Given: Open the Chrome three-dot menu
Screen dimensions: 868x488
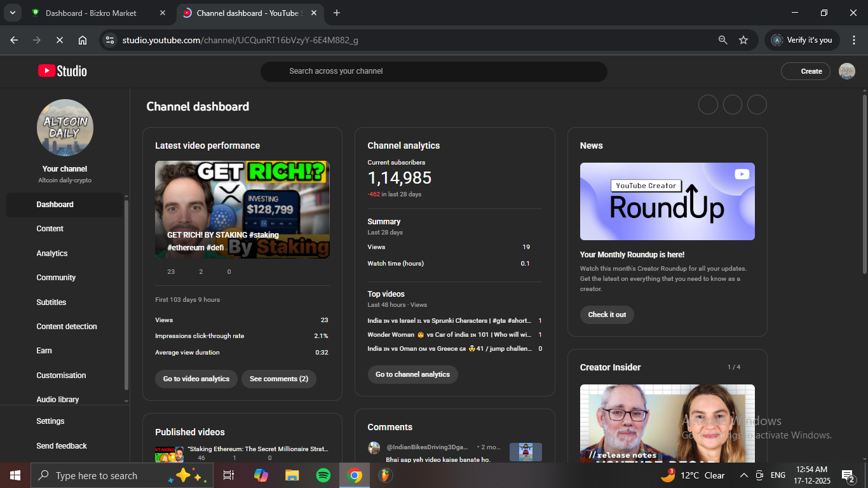Looking at the screenshot, I should (x=854, y=40).
